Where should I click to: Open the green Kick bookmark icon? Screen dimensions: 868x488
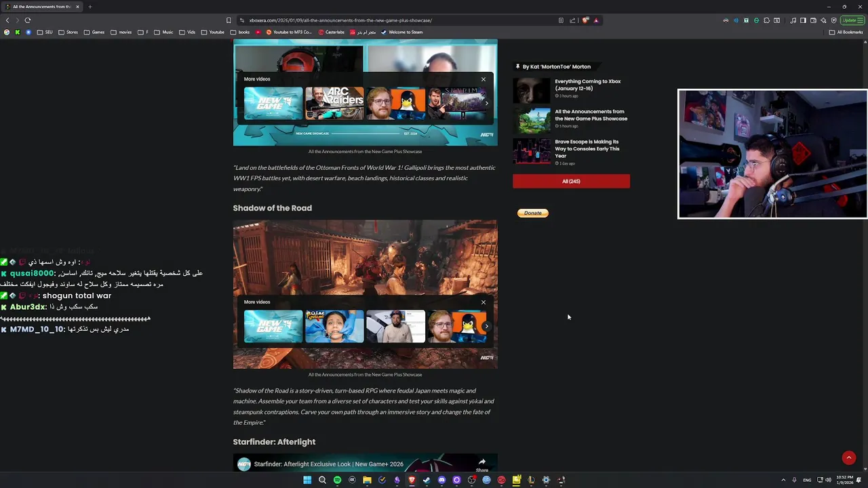point(18,32)
